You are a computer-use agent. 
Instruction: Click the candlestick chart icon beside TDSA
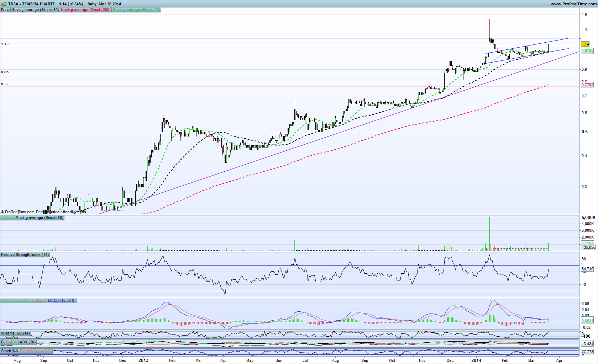(x=4, y=4)
